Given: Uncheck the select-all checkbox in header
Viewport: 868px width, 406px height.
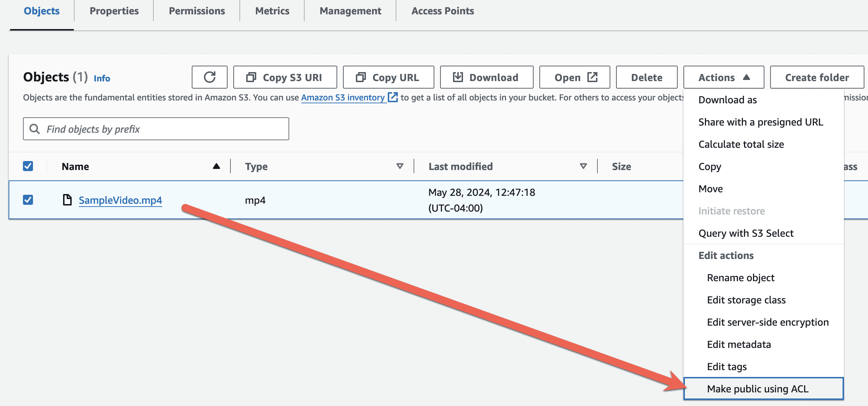Looking at the screenshot, I should [28, 166].
